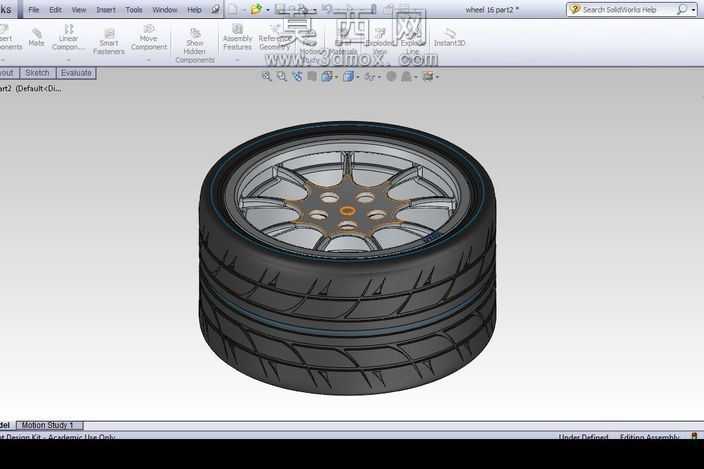Open Assembly Features tool

(x=238, y=37)
